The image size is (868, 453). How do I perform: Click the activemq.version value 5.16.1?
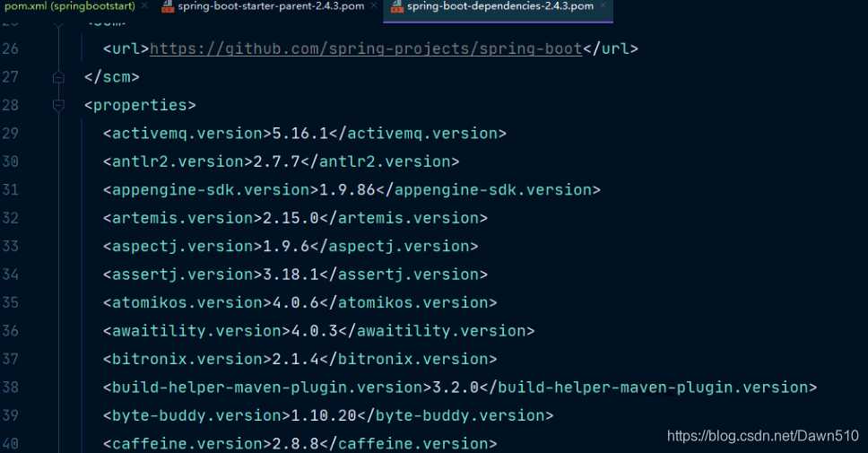300,134
